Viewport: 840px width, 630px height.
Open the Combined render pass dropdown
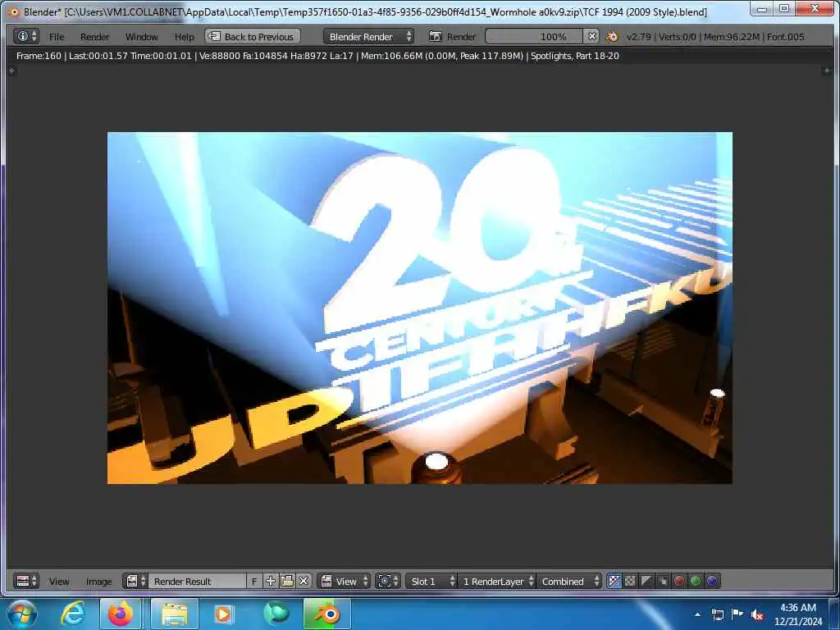pos(569,582)
